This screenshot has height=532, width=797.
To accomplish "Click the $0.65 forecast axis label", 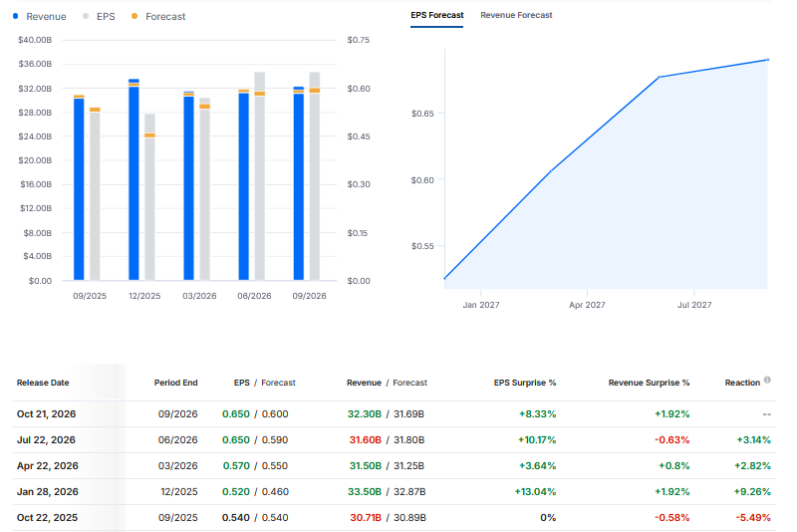I will coord(422,114).
